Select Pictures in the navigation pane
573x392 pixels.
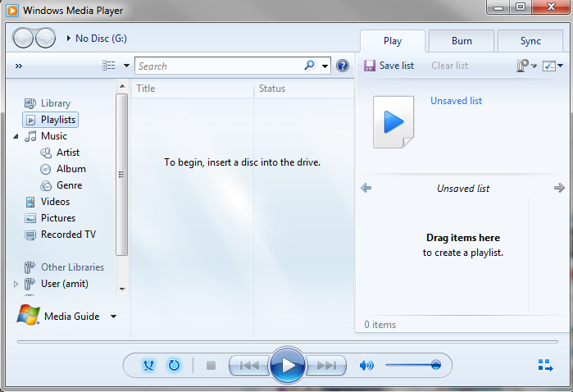coord(58,218)
